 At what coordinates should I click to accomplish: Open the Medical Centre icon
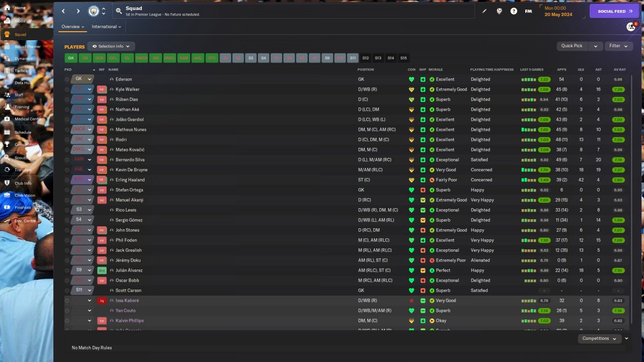8,119
